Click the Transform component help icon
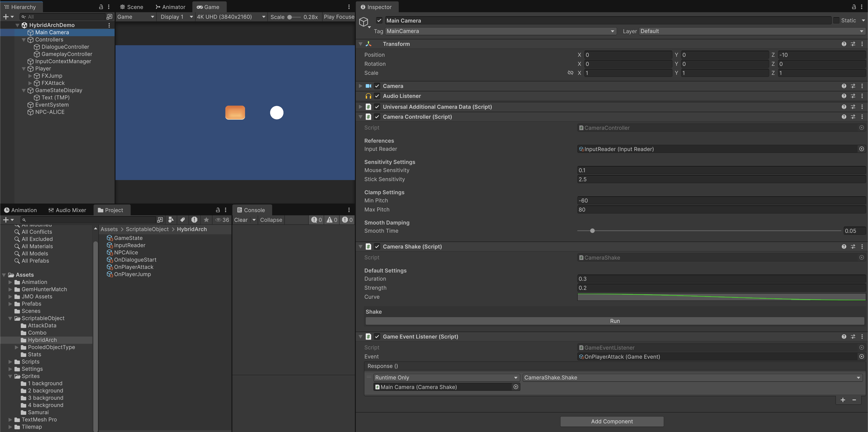Image resolution: width=868 pixels, height=432 pixels. tap(844, 44)
